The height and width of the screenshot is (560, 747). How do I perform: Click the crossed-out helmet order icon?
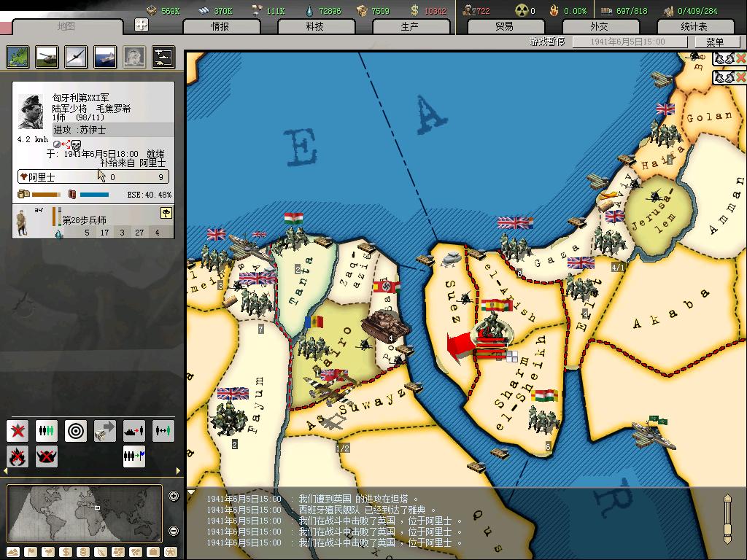(47, 456)
